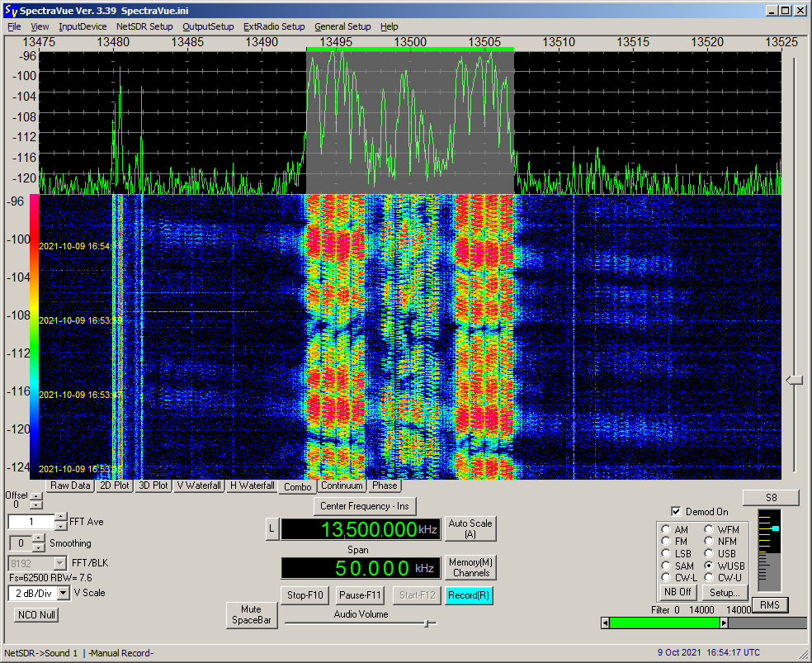Select CW-L demodulation mode
The image size is (812, 663).
pos(667,577)
